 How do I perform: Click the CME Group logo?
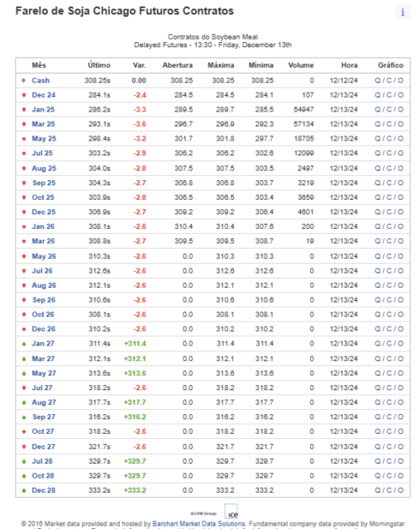203,513
